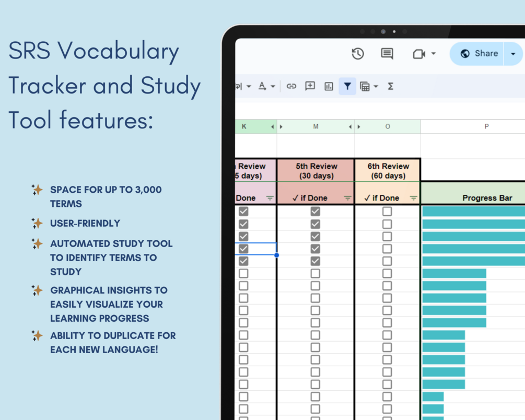
Task: Click 'AUTOMATED STUDY TOOL' feature text
Action: click(x=111, y=243)
